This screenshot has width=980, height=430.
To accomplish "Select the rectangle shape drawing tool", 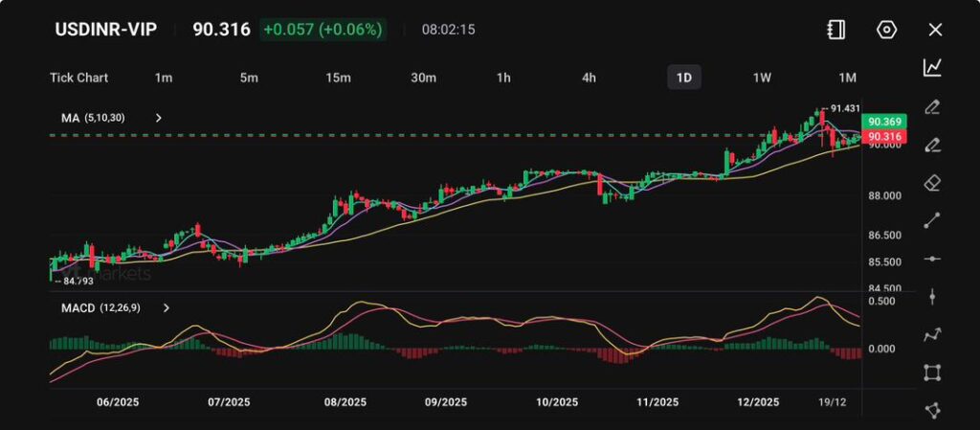I will [932, 373].
